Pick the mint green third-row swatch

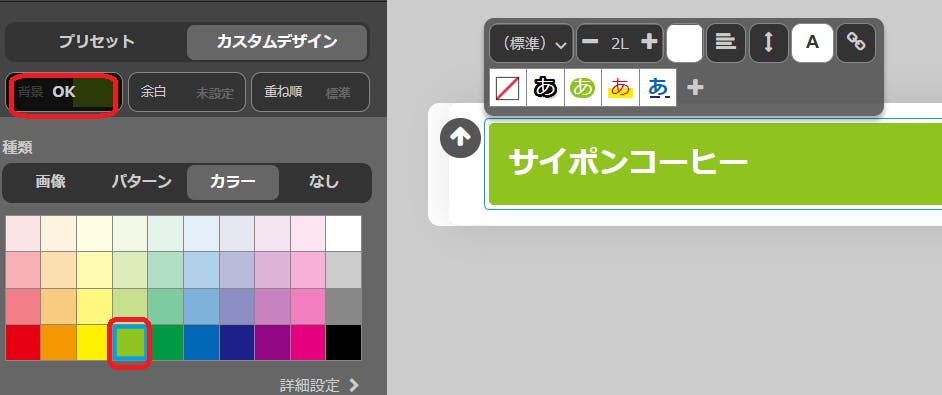coord(165,307)
